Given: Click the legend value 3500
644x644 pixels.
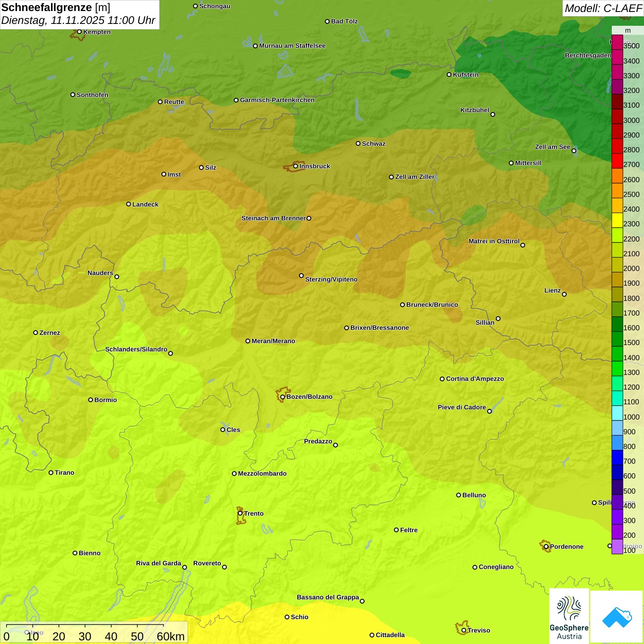Looking at the screenshot, I should pos(632,46).
